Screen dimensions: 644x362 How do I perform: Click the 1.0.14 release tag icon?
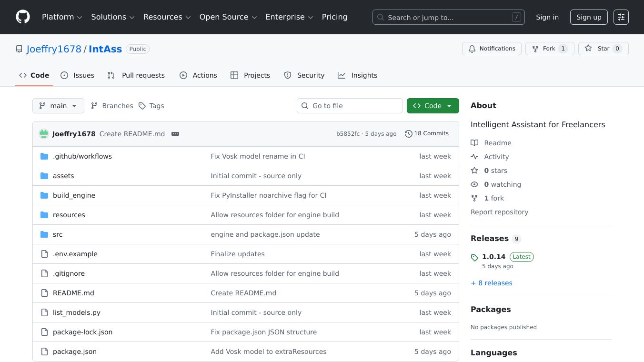click(x=474, y=258)
